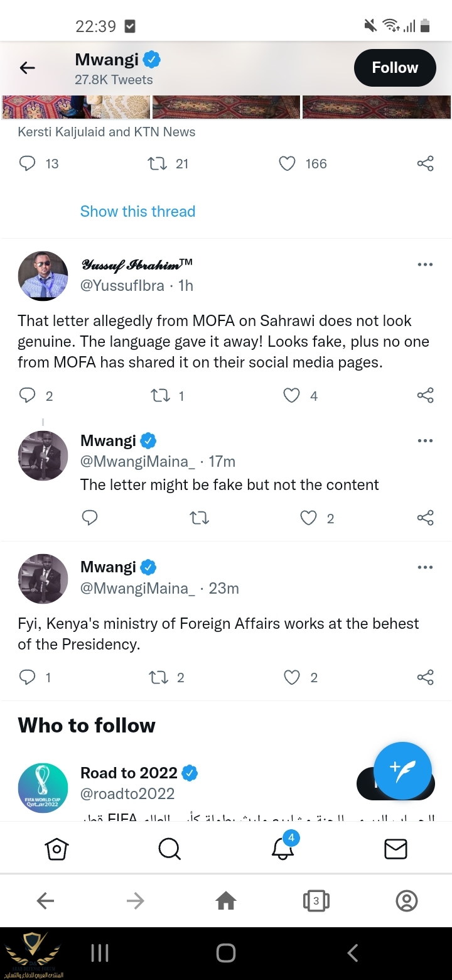
Task: Follow Mwangi with the Follow button
Action: pos(395,68)
